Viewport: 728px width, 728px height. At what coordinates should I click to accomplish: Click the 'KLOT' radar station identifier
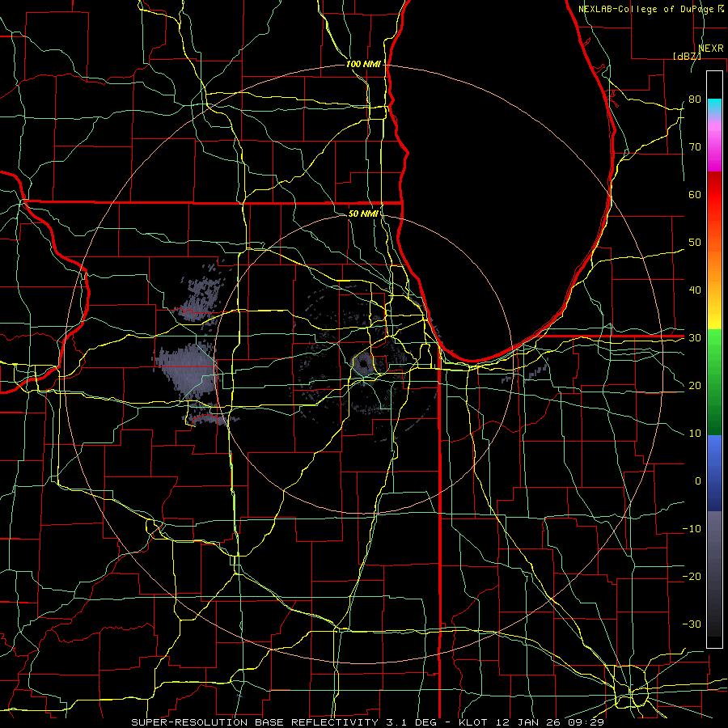pyautogui.click(x=472, y=722)
